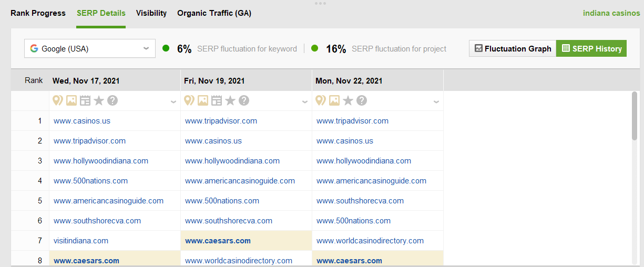Click the table snippet icon under Fri, Nov 19
This screenshot has width=644, height=267.
click(x=217, y=100)
